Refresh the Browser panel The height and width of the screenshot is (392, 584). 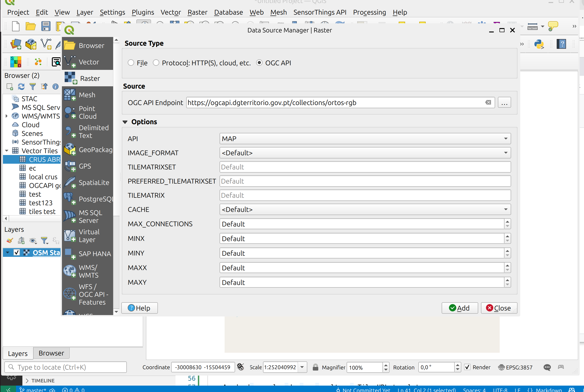pos(21,87)
